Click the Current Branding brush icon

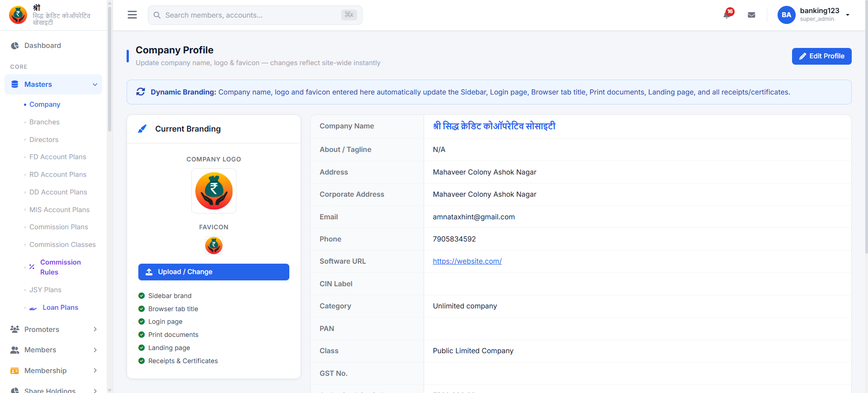pos(142,129)
